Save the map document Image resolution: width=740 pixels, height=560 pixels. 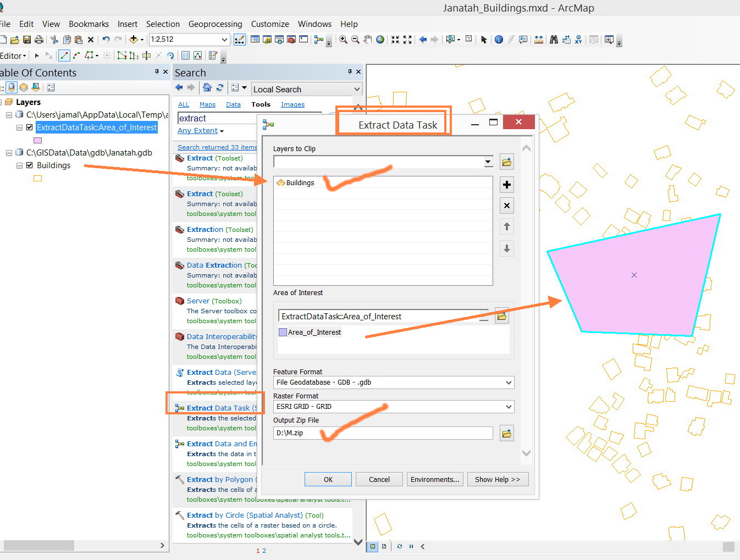(x=26, y=40)
